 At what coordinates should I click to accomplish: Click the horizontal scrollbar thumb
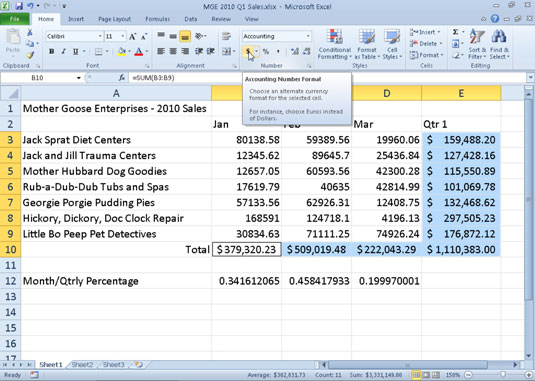[408, 365]
